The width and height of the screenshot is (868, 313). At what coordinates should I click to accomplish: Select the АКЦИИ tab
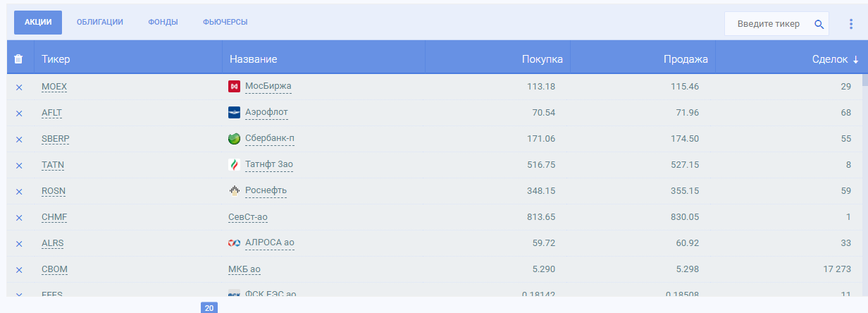tap(38, 23)
